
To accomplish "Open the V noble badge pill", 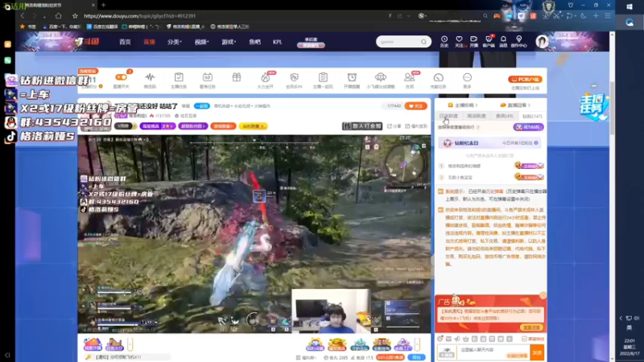I will pos(125,126).
